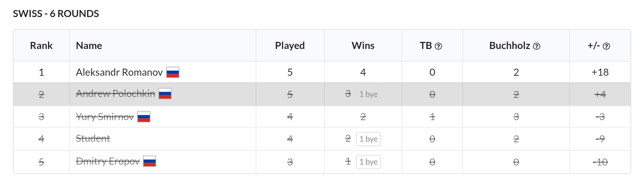This screenshot has width=644, height=190.
Task: Click the Played column header
Action: [290, 46]
